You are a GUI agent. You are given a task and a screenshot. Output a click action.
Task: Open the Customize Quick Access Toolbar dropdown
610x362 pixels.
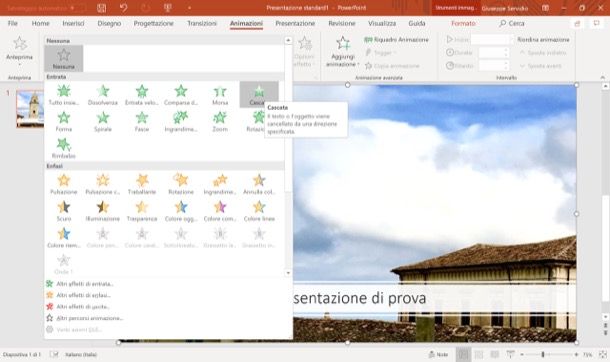click(189, 8)
